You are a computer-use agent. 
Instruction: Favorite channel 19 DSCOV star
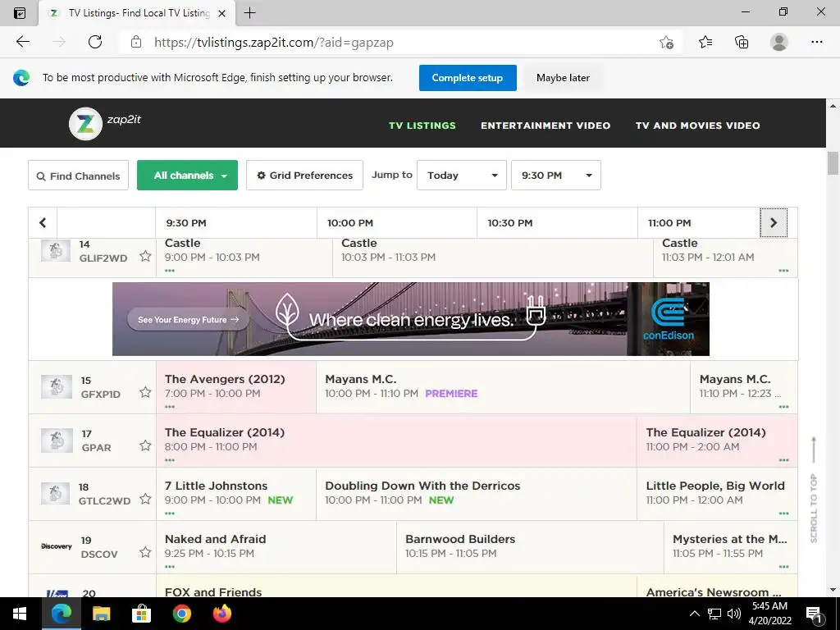(x=145, y=552)
